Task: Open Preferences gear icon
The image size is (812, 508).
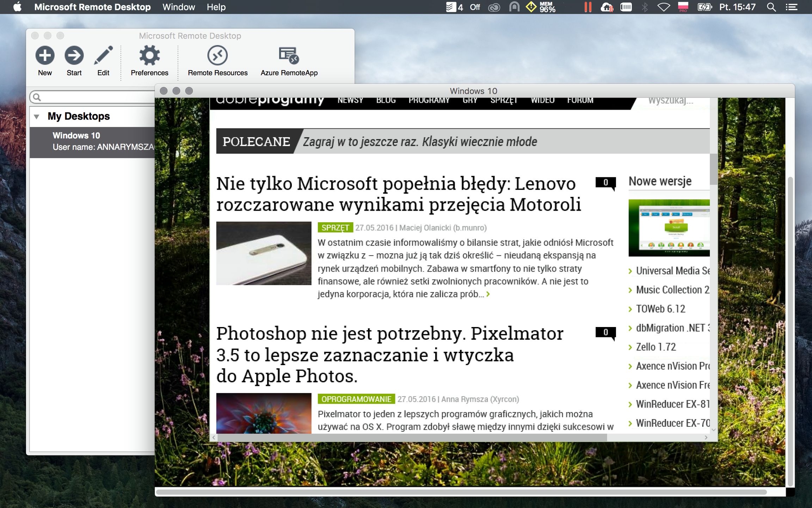Action: pyautogui.click(x=149, y=55)
